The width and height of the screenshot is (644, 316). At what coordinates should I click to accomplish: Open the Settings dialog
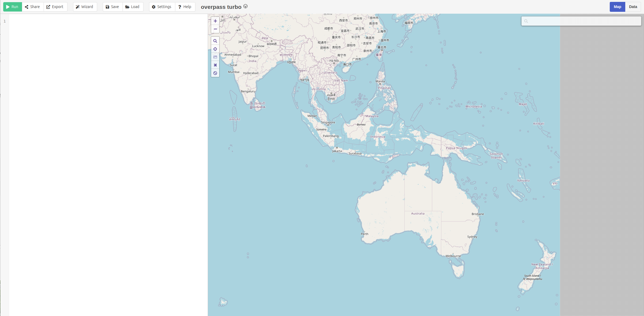click(162, 7)
